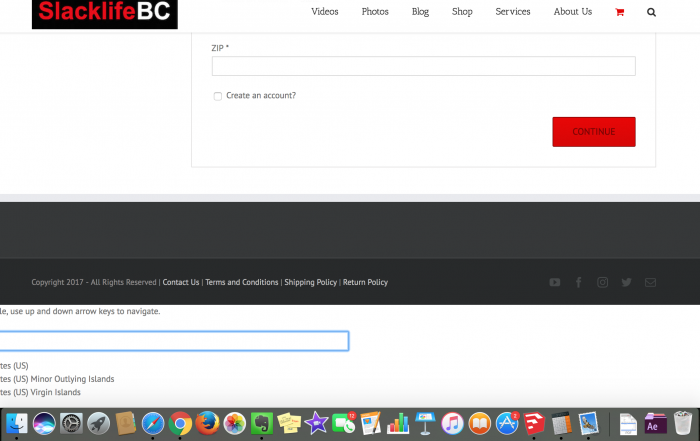Viewport: 700px width, 441px height.
Task: Open the YouTube footer icon
Action: [x=555, y=282]
